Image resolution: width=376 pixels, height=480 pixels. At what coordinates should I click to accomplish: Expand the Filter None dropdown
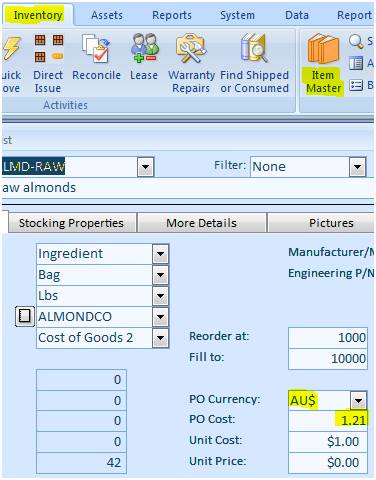[358, 166]
